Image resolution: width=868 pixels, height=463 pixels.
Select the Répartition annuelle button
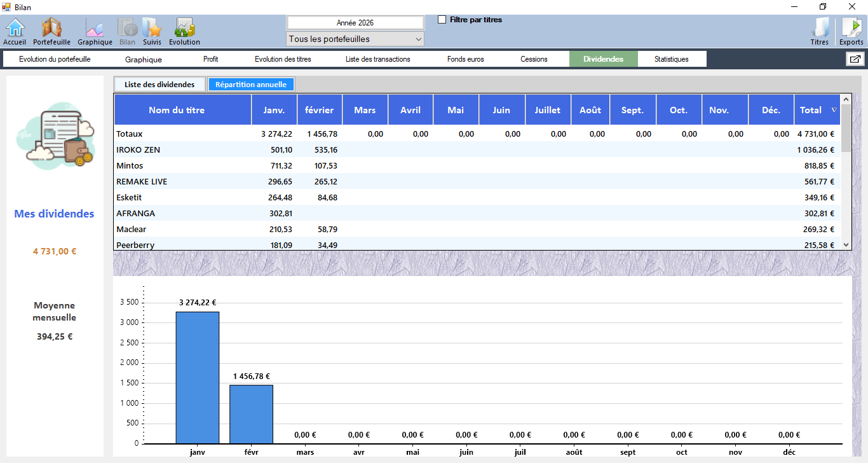[251, 85]
